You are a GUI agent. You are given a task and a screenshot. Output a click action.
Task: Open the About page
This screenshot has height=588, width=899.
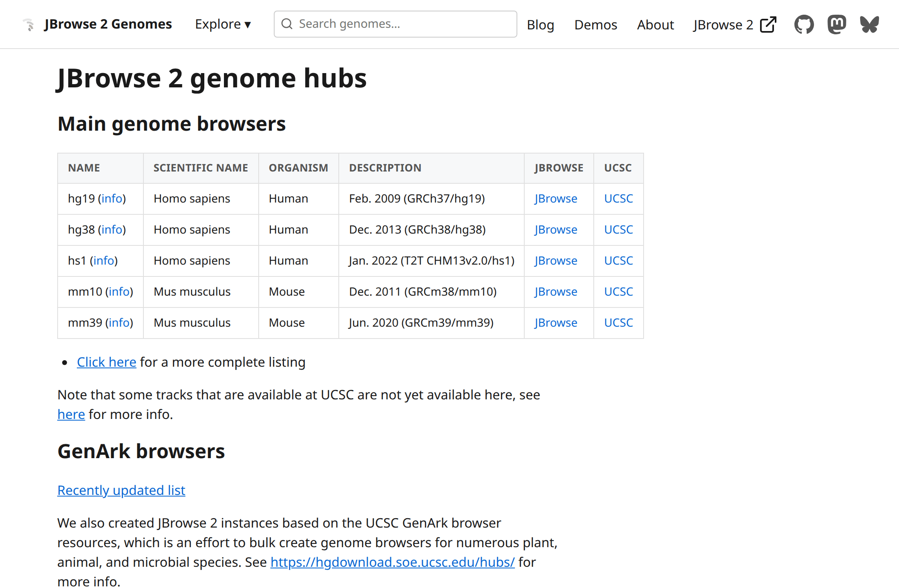655,24
